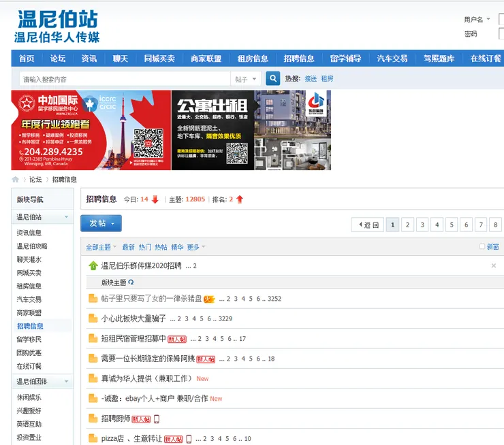Click 新人帖 badge beside 招聘厨师
504x445 pixels.
coord(141,419)
